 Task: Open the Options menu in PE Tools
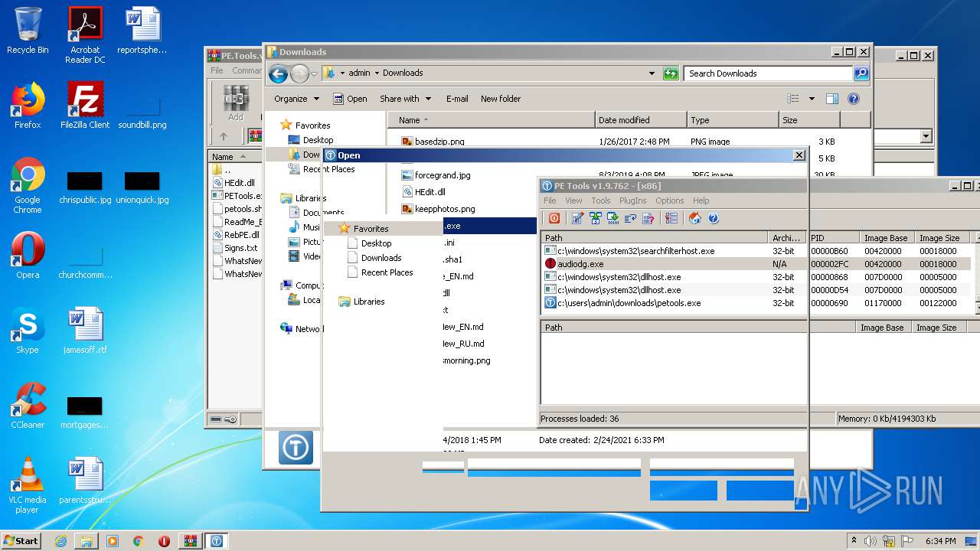pos(669,201)
